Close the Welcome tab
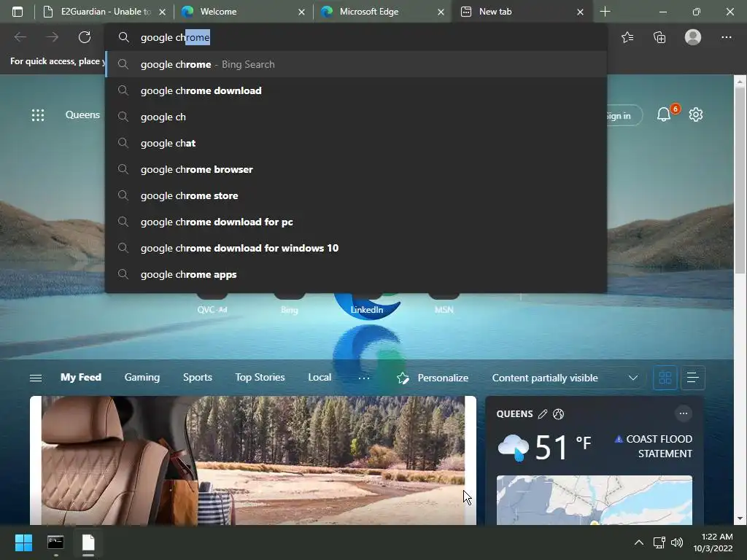 click(301, 12)
